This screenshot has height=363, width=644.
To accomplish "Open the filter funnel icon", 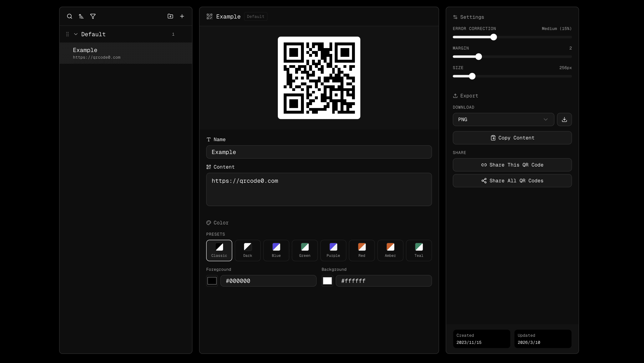I will (93, 16).
